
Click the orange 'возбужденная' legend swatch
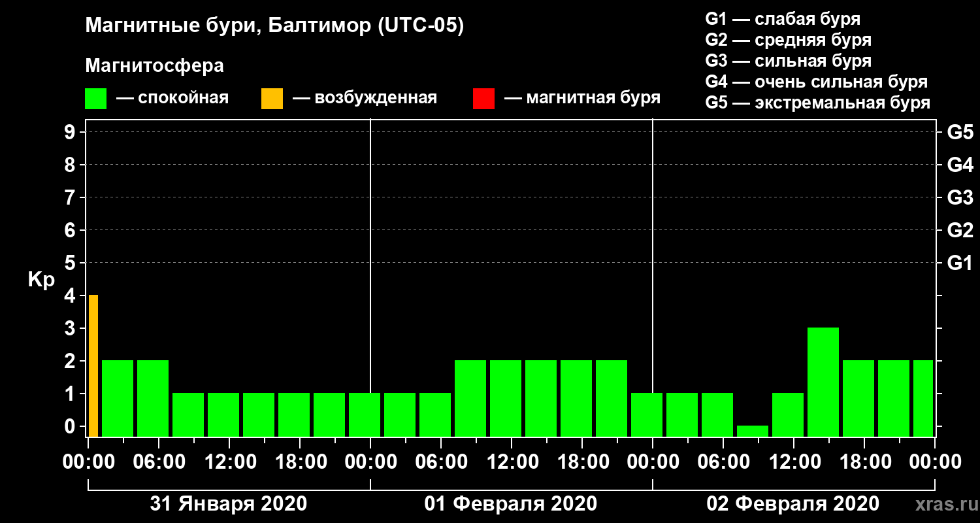pos(272,99)
